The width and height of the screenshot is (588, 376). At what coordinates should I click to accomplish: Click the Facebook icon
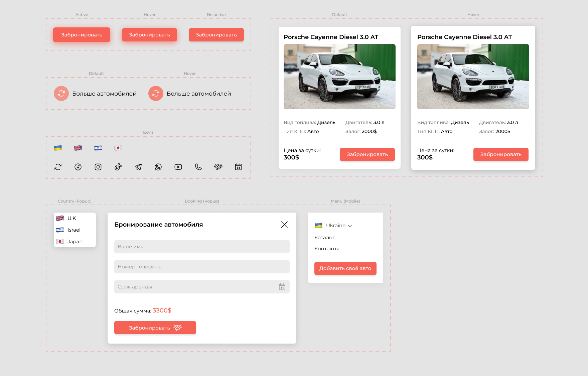pyautogui.click(x=78, y=167)
